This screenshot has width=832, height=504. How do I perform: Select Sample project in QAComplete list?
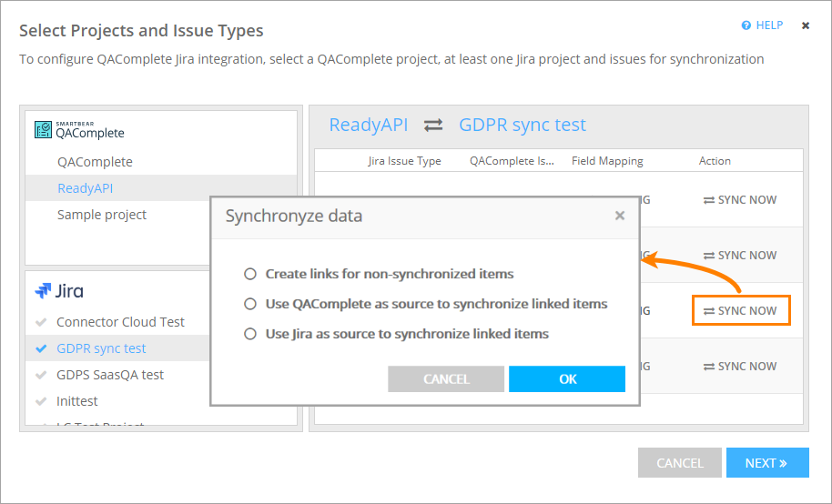[x=102, y=215]
